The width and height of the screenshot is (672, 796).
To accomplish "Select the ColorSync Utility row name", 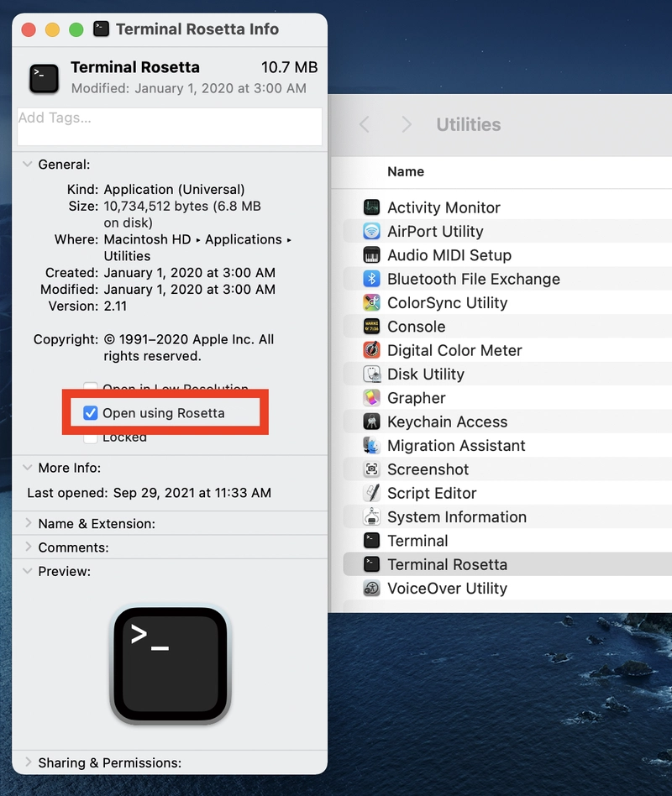I will click(447, 302).
